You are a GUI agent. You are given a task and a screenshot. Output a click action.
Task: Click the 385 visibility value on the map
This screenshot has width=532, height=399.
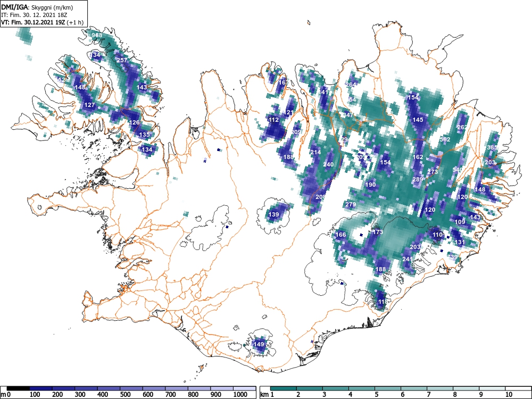pyautogui.click(x=492, y=147)
